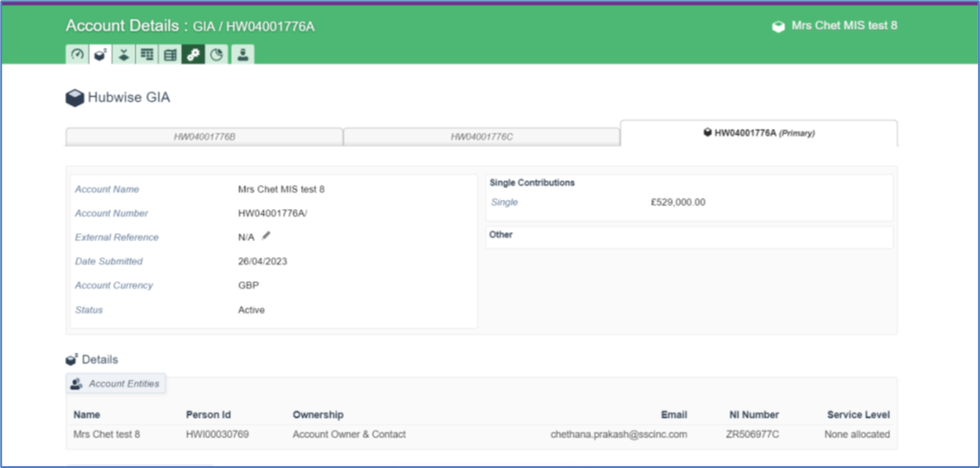Open the pie chart icon tab
Image resolution: width=980 pixels, height=468 pixels.
[216, 55]
